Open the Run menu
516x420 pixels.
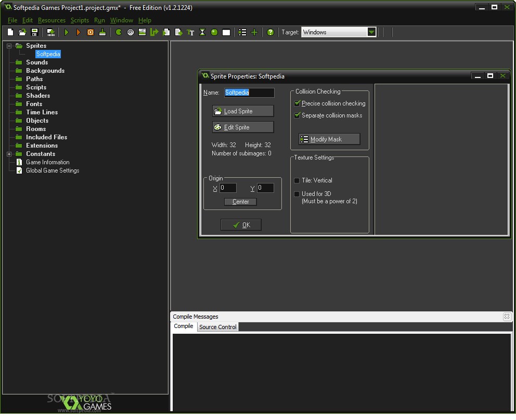pos(99,20)
